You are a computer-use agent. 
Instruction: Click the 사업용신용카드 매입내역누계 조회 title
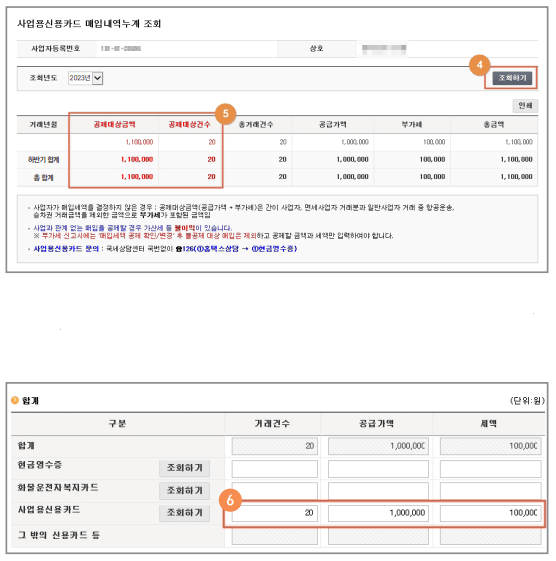point(89,24)
